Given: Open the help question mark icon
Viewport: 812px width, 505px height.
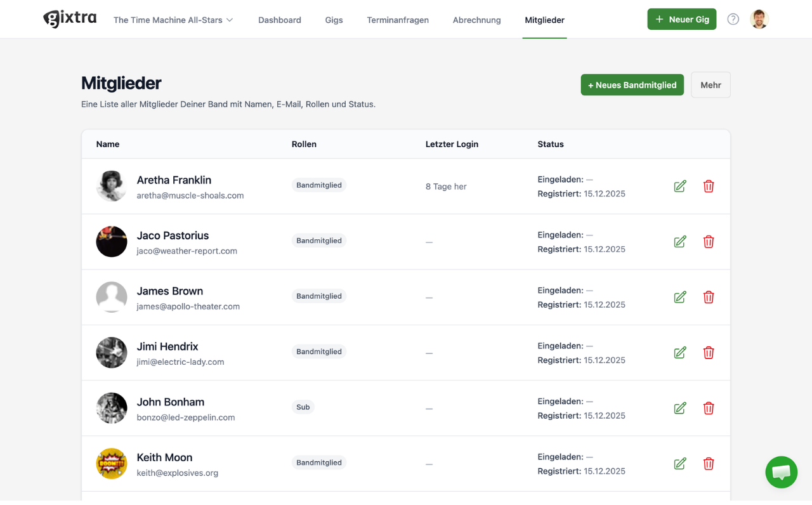Looking at the screenshot, I should pyautogui.click(x=733, y=19).
